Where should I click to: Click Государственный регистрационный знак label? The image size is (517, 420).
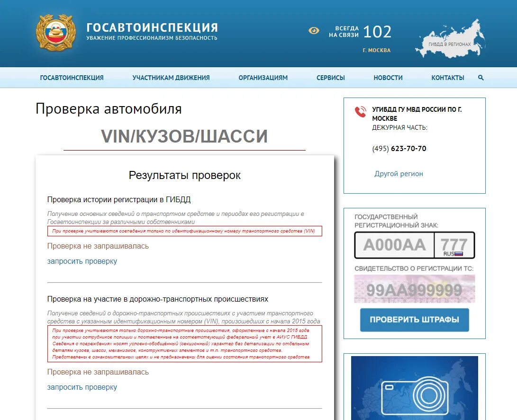(x=396, y=221)
